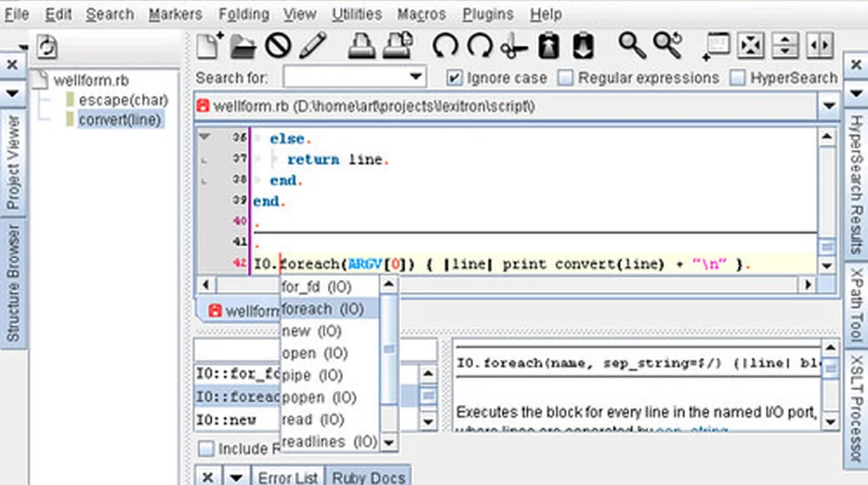Open Find with the magnifier icon

click(x=632, y=46)
